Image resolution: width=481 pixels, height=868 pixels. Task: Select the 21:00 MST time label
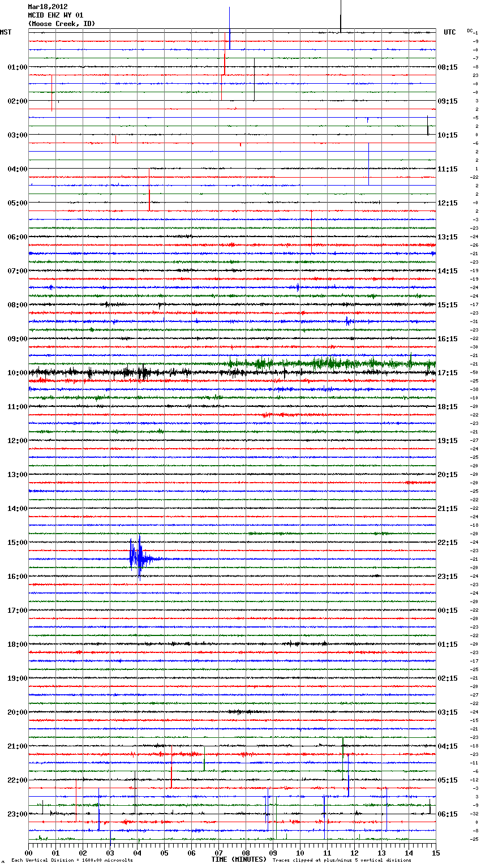[x=18, y=746]
